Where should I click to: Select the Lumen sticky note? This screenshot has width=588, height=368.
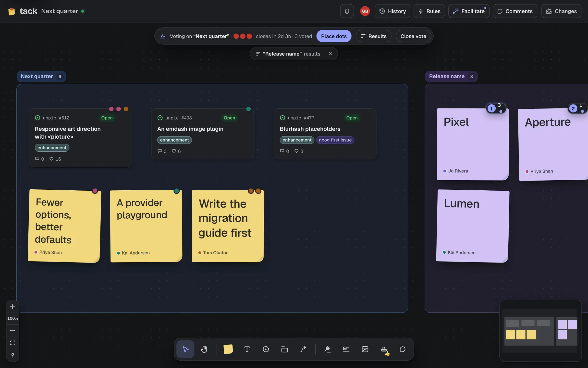(x=472, y=226)
